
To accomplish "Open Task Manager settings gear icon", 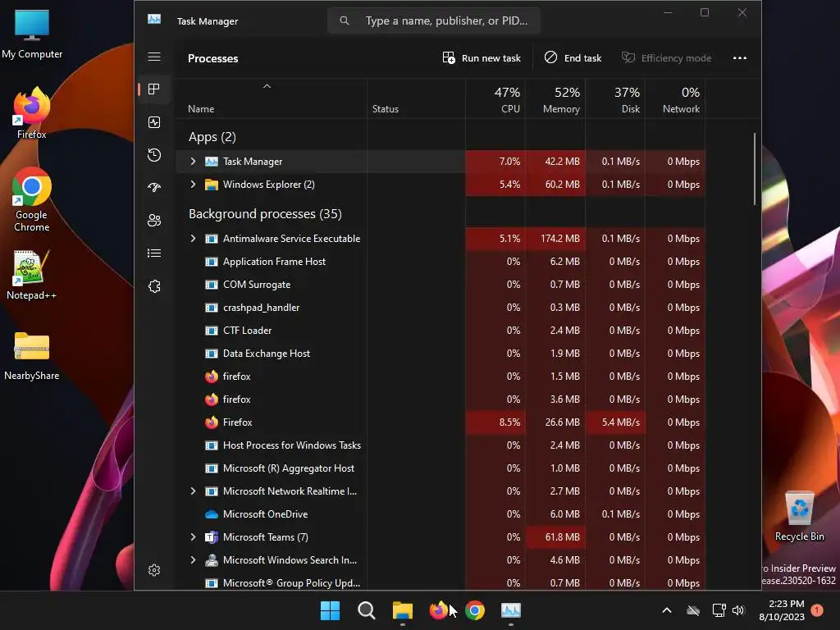I will pyautogui.click(x=154, y=570).
